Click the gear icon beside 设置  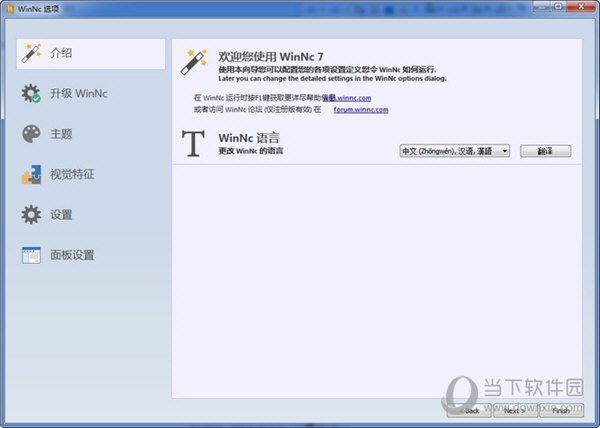point(31,215)
